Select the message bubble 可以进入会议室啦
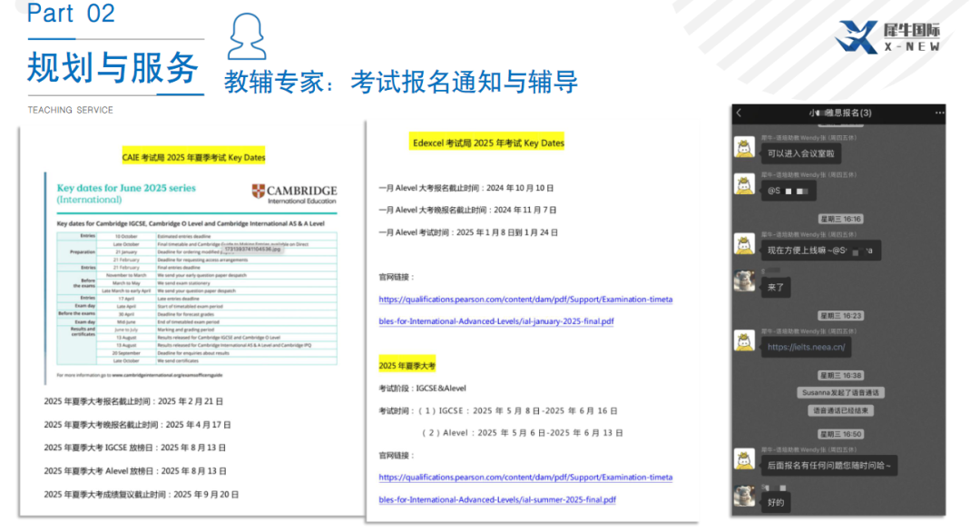 (800, 153)
